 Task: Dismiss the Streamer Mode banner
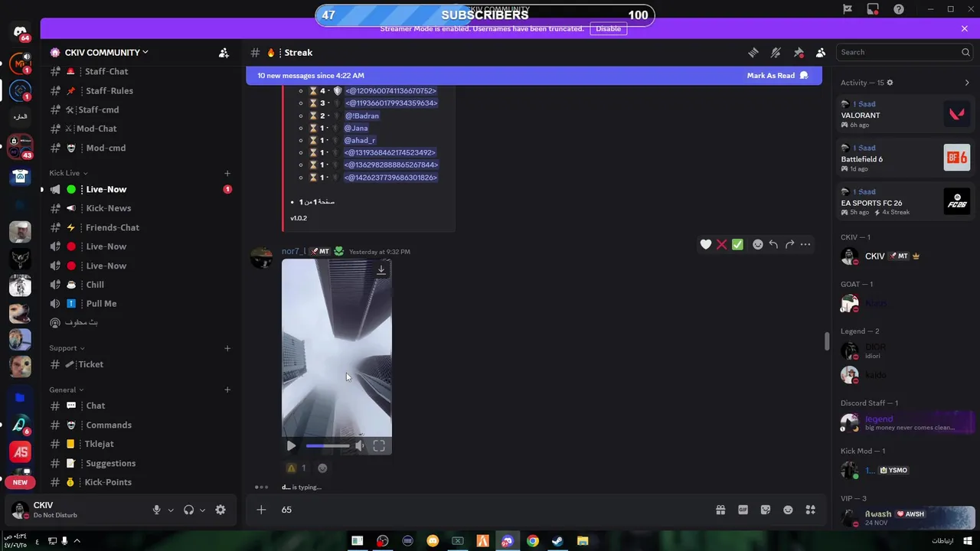click(x=965, y=28)
